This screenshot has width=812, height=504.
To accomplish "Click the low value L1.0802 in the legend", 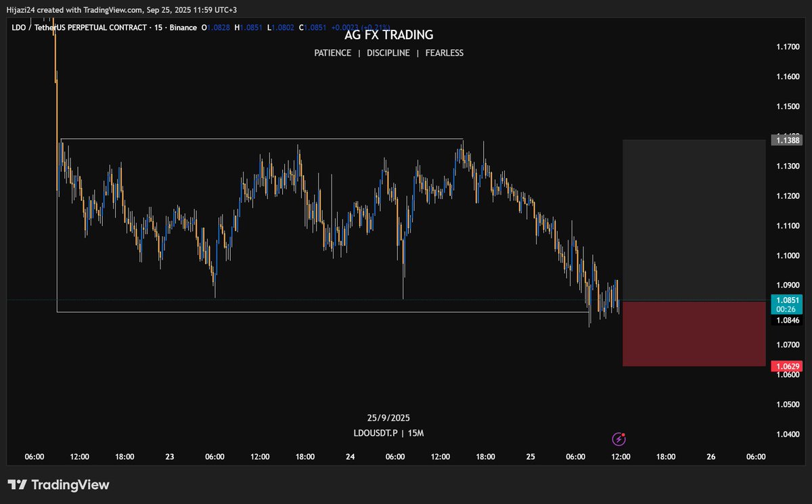I will point(280,27).
